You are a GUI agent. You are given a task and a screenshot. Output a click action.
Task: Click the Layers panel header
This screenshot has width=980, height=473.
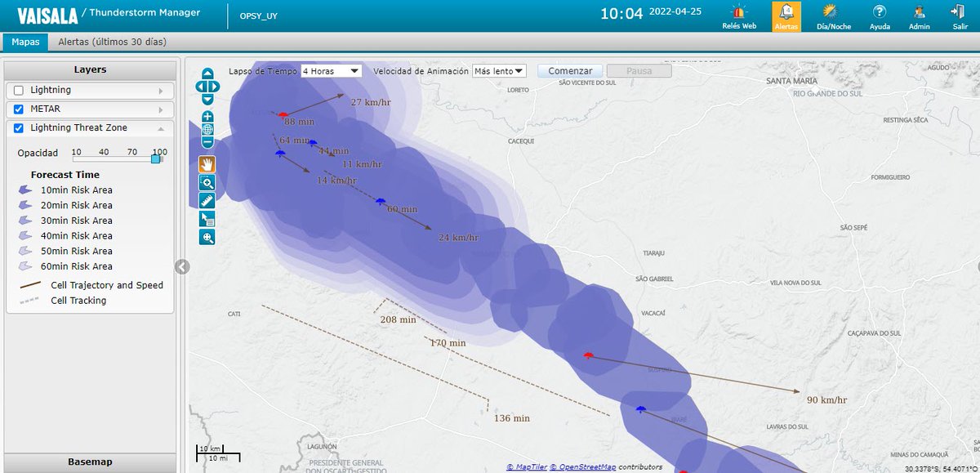coord(90,70)
